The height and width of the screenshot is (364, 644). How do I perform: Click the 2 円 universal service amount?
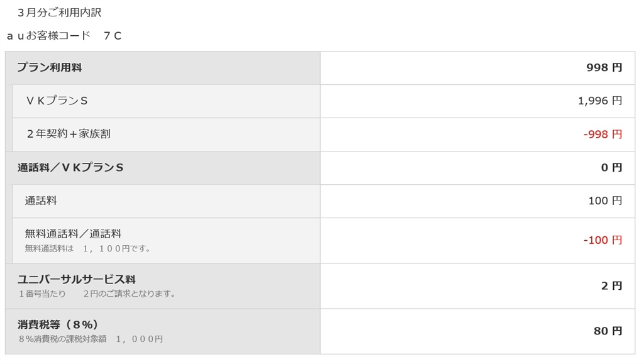(611, 285)
